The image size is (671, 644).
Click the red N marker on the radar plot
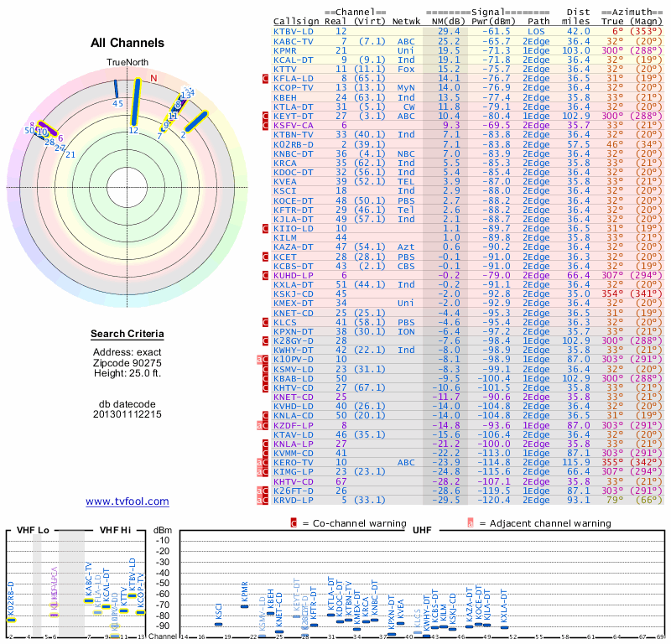click(x=154, y=78)
